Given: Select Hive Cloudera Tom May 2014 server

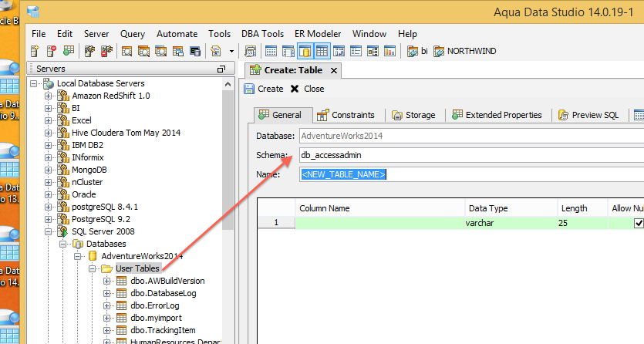Looking at the screenshot, I should [x=126, y=133].
